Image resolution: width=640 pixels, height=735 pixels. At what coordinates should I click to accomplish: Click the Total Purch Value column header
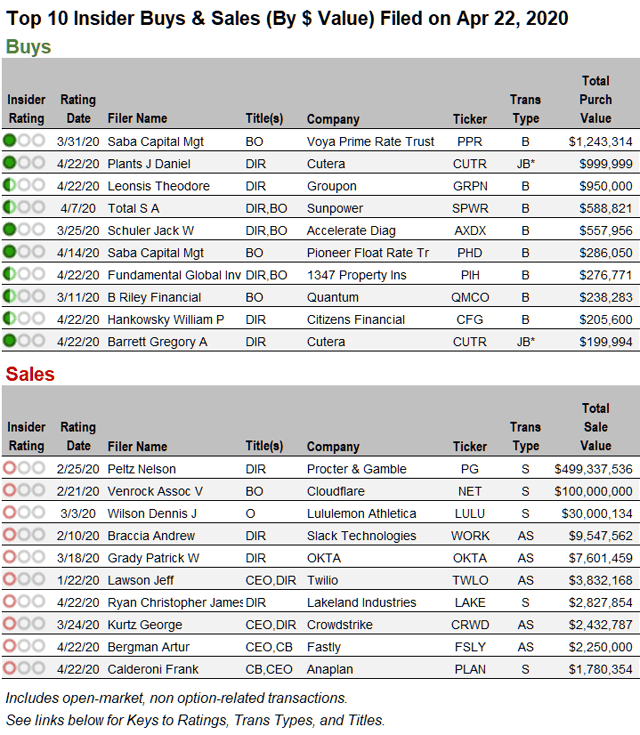595,100
